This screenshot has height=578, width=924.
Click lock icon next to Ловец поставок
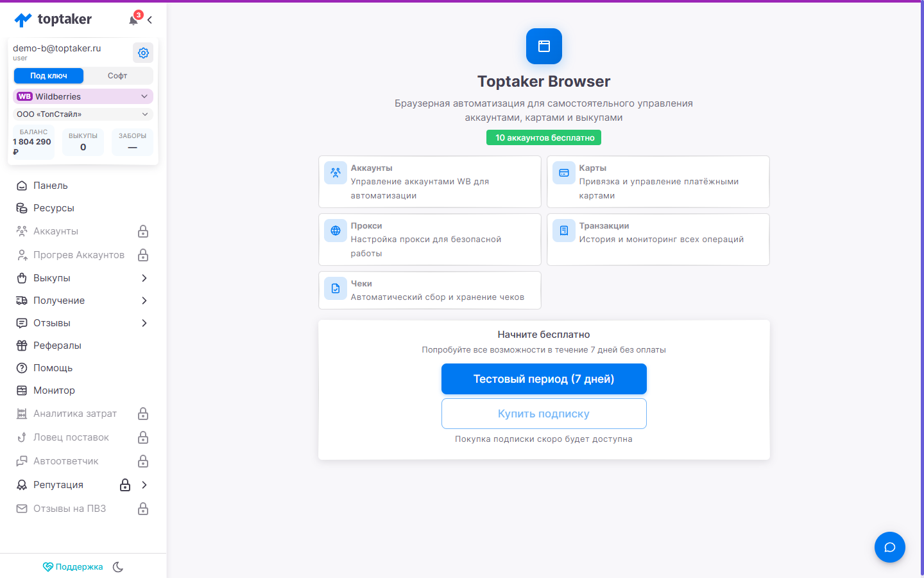tap(143, 437)
